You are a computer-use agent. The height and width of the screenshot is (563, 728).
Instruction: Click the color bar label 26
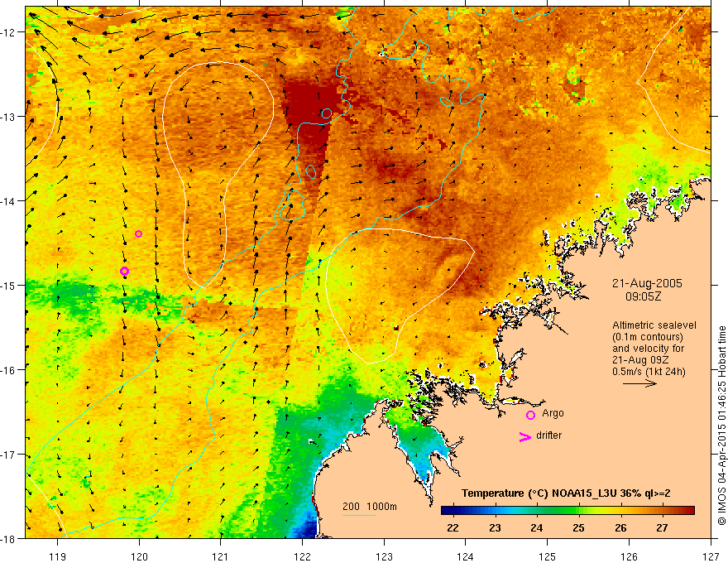(620, 527)
